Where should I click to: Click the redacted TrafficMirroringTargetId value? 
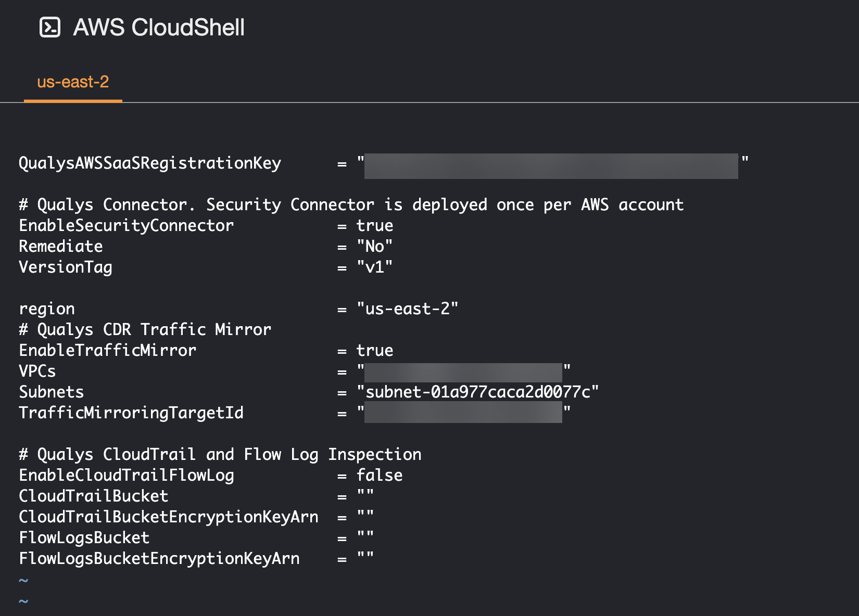pyautogui.click(x=463, y=413)
